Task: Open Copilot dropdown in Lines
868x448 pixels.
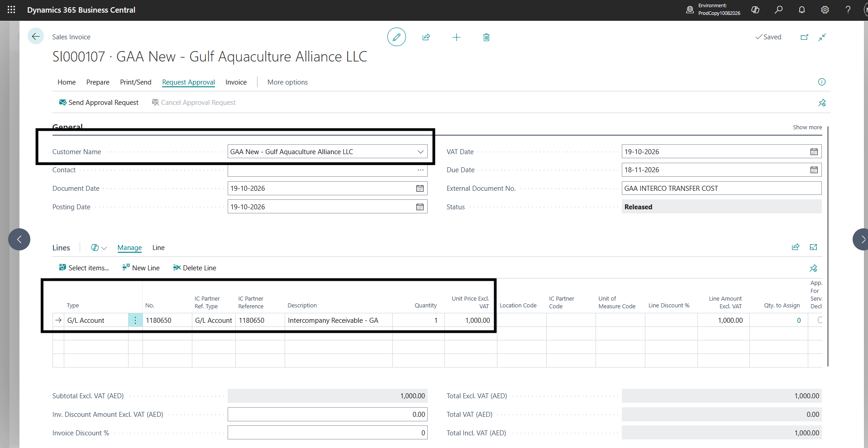Action: pyautogui.click(x=99, y=248)
